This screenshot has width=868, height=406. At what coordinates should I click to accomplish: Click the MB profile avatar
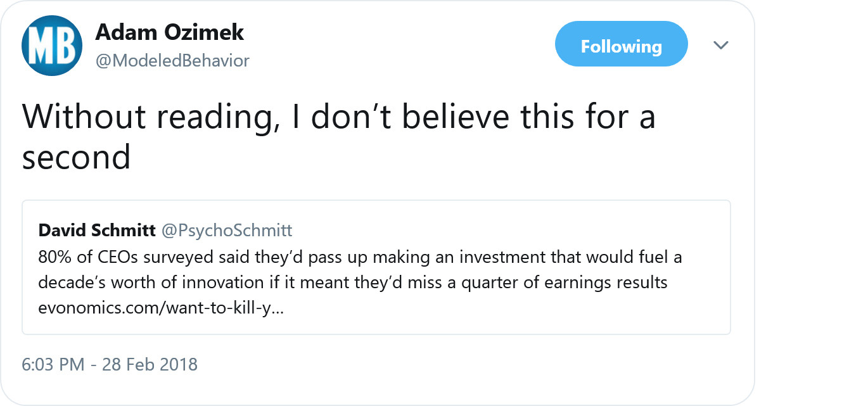click(x=52, y=46)
